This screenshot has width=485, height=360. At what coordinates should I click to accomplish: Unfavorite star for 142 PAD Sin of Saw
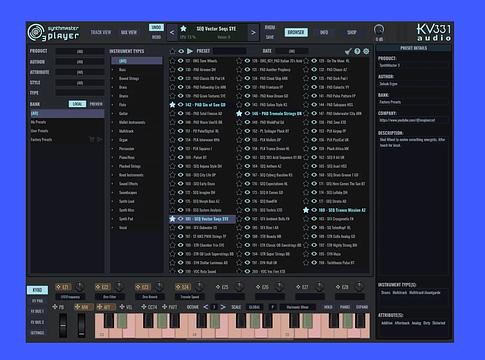(x=172, y=105)
